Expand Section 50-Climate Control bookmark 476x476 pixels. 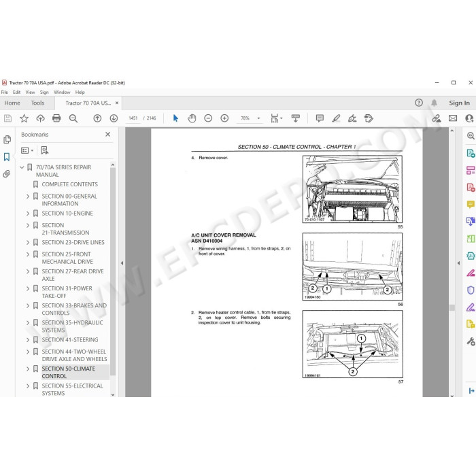28,369
